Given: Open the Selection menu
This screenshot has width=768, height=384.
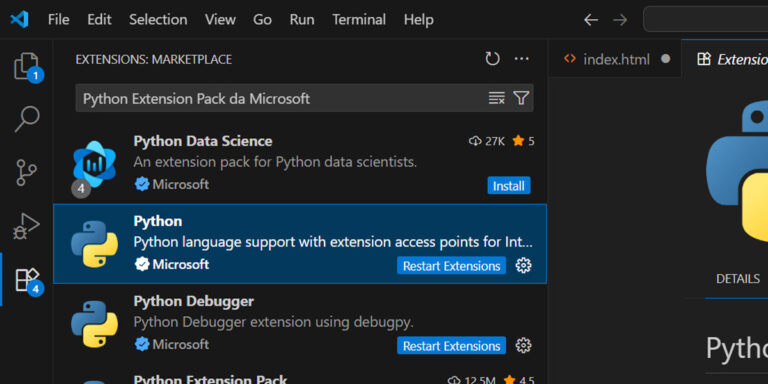Looking at the screenshot, I should click(158, 20).
